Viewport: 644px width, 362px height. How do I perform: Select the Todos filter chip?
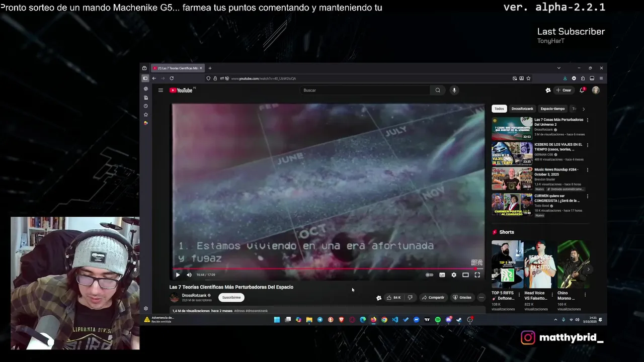pyautogui.click(x=499, y=109)
